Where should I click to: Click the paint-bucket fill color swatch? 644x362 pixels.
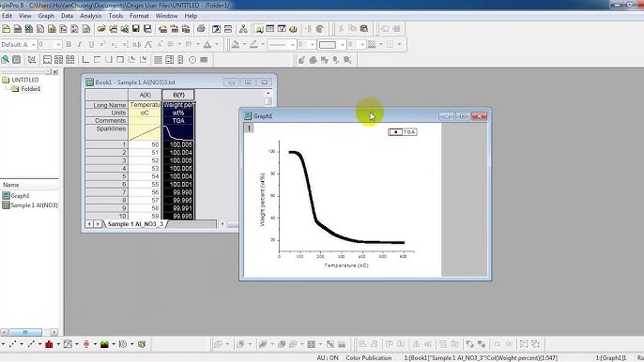(x=236, y=44)
